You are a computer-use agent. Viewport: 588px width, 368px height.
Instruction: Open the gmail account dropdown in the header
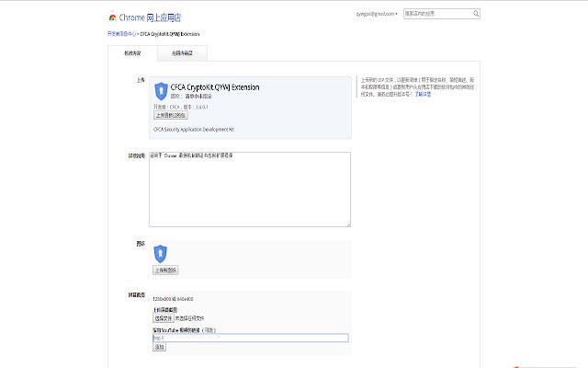coord(377,14)
